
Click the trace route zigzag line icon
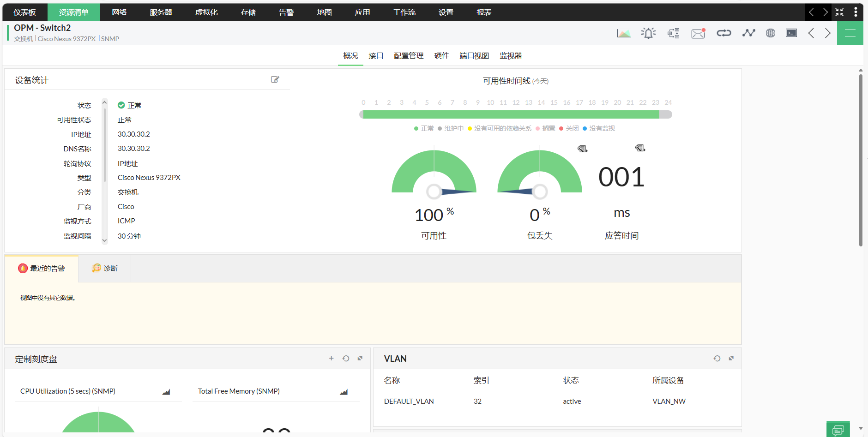click(x=748, y=33)
